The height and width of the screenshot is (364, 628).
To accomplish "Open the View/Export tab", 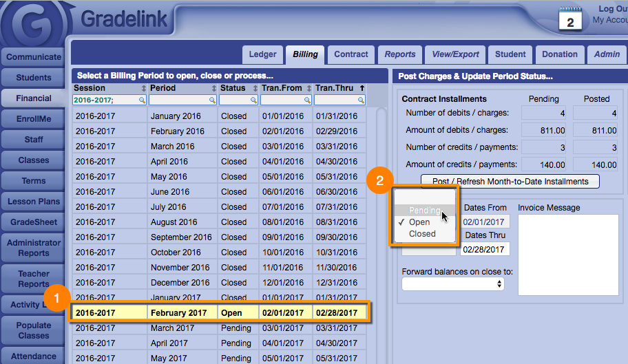I will point(454,54).
